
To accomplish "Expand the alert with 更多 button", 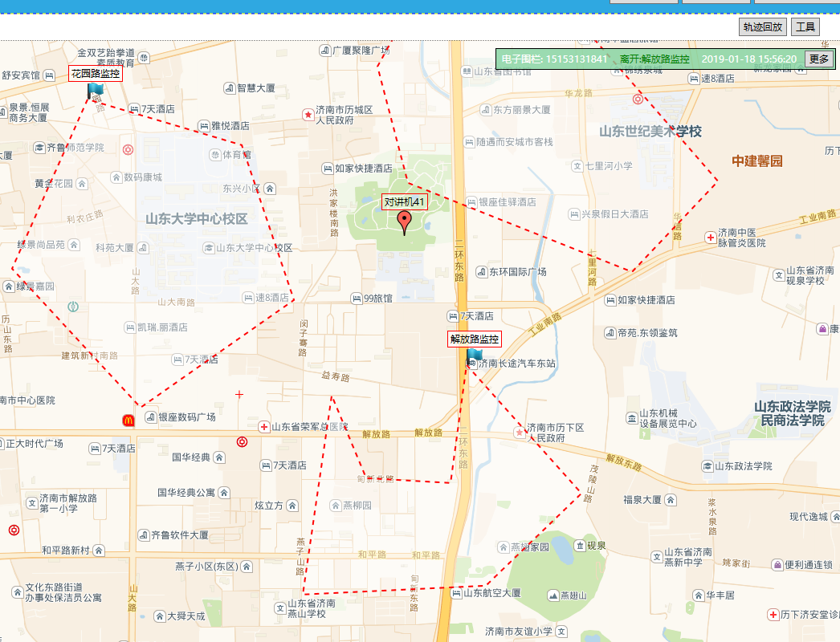I will pos(818,59).
